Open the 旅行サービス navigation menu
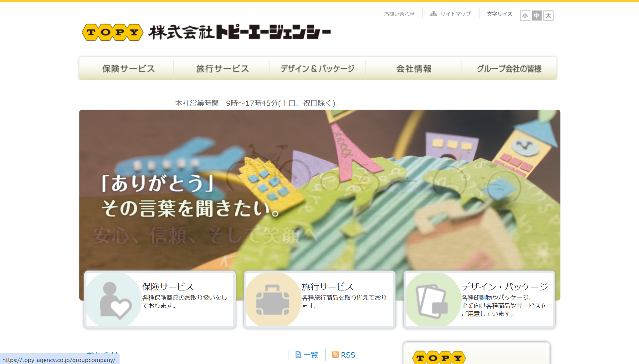The image size is (639, 364). (x=222, y=69)
